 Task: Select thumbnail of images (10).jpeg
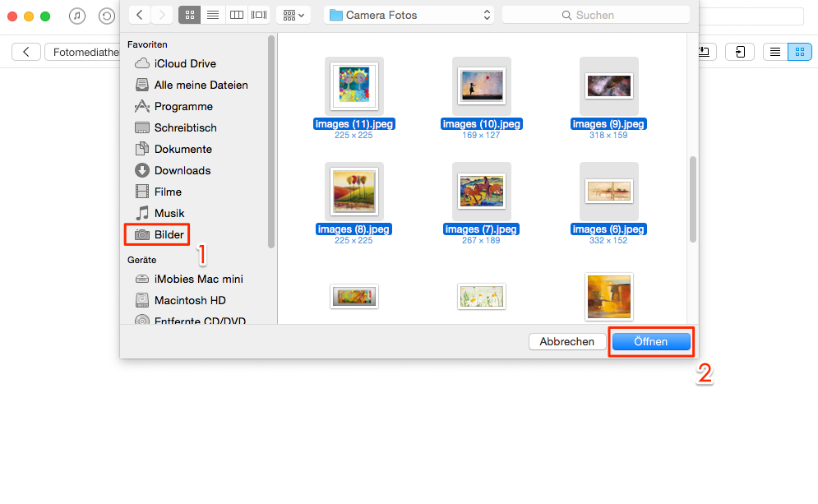(x=482, y=86)
